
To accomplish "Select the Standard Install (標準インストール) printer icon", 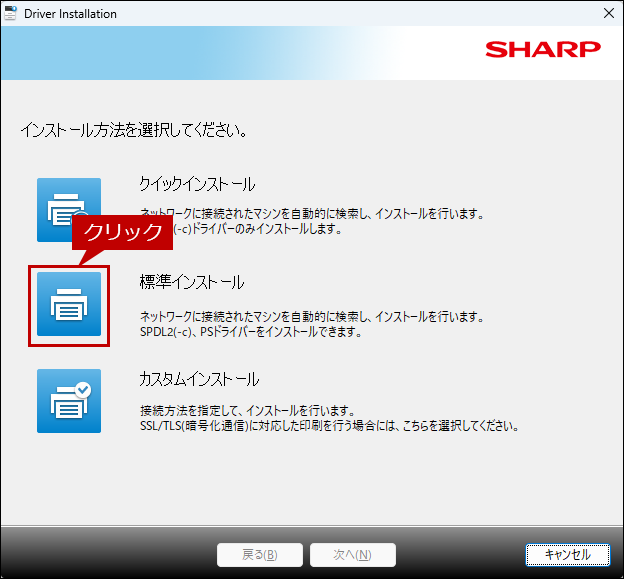I will click(69, 304).
